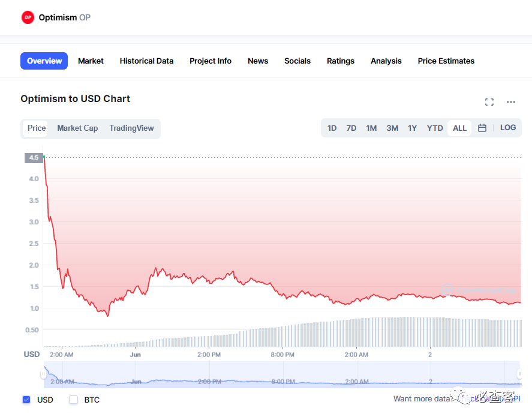Screen dimensions: 532x420
Task: Switch to the Socials tab
Action: click(x=297, y=61)
